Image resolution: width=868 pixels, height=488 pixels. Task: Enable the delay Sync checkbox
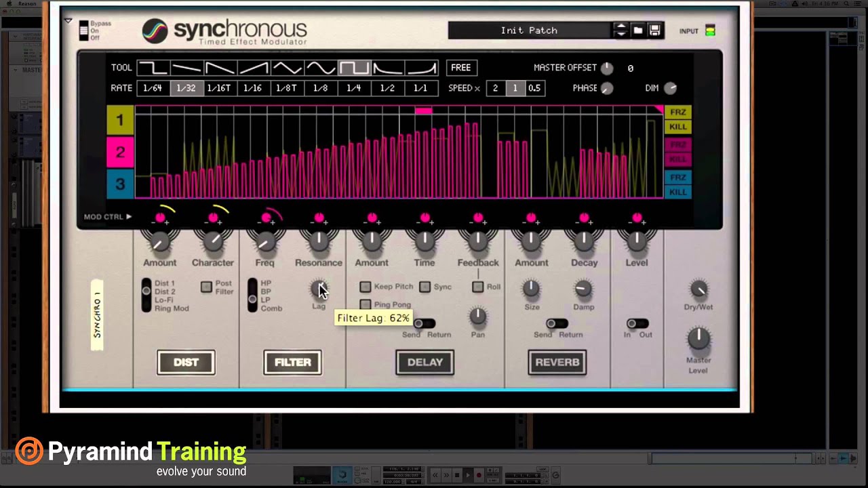[425, 287]
